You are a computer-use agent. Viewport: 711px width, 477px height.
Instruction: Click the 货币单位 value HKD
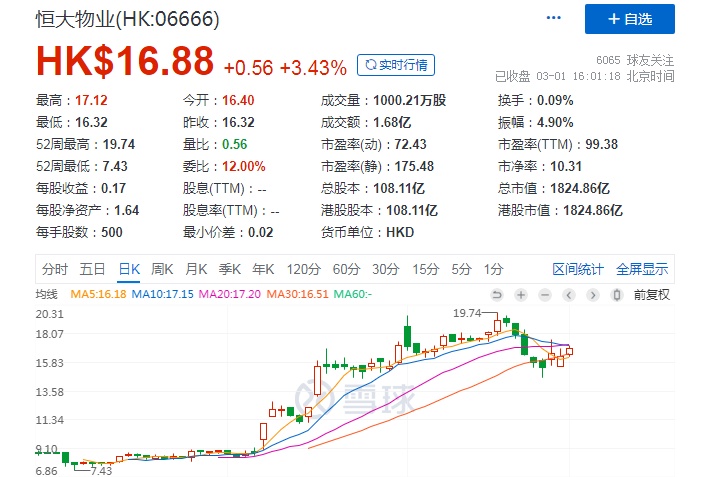tap(400, 232)
